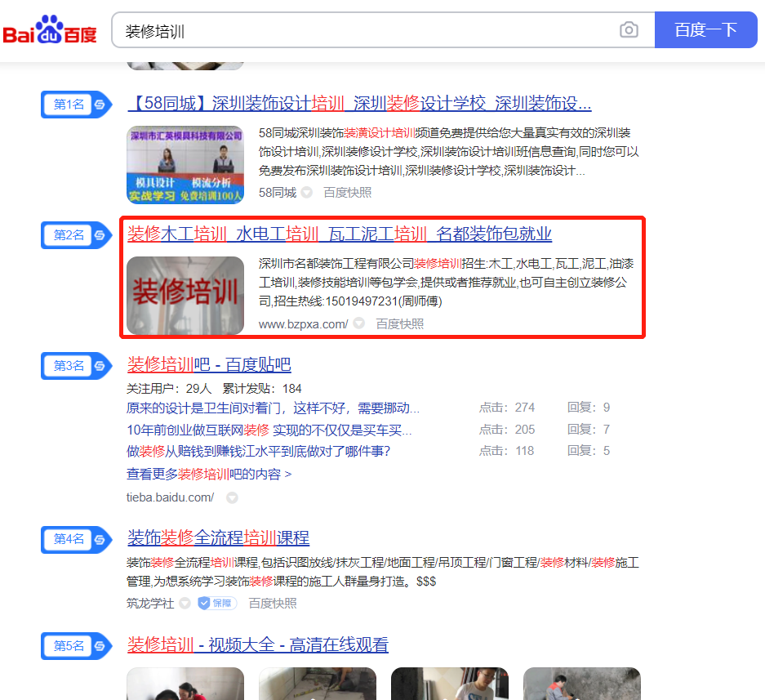765x700 pixels.
Task: Click the 第1名 rank badge
Action: point(77,105)
